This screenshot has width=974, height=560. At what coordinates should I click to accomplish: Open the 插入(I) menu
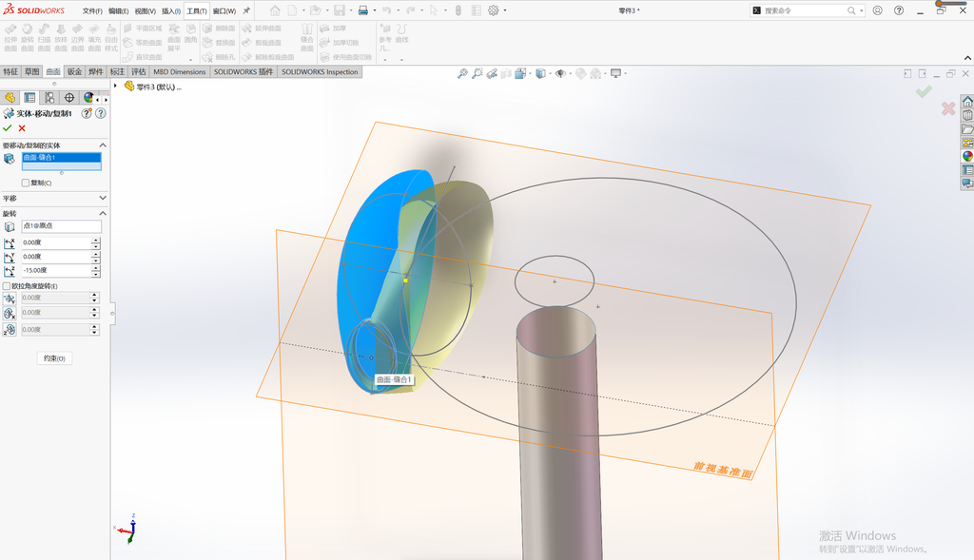coord(171,11)
